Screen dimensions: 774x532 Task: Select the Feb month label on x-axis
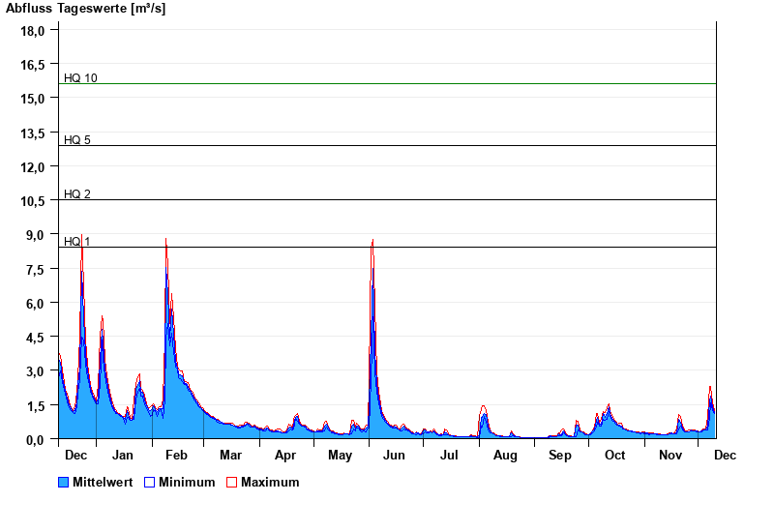[176, 455]
